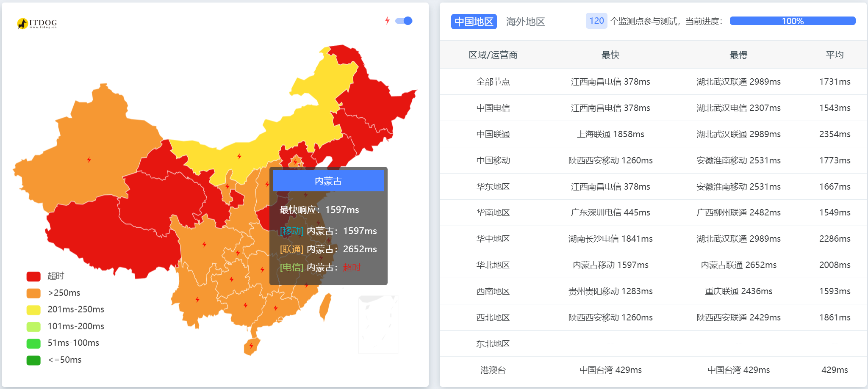Screen dimensions: 868x389
Task: Click the ITDOG logo
Action: [x=37, y=23]
